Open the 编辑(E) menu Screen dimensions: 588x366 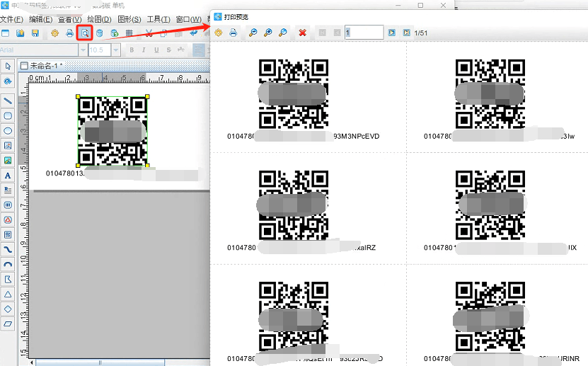[x=40, y=20]
